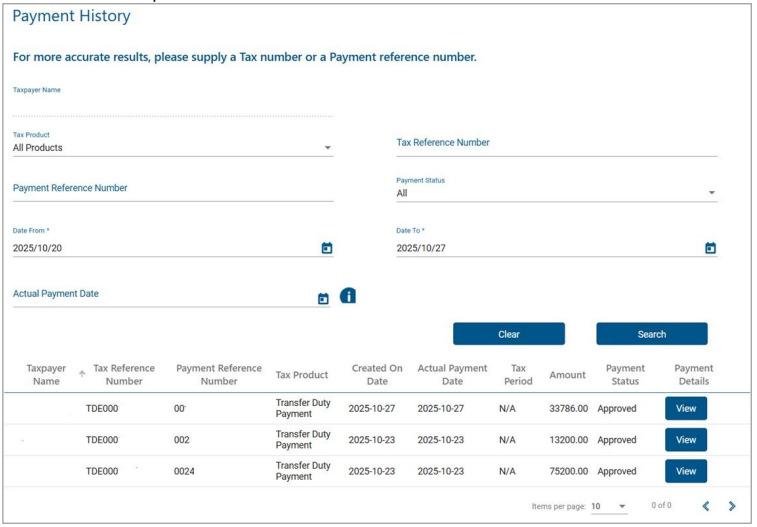Expand the Tax Product dropdown
The image size is (757, 527).
click(x=327, y=148)
